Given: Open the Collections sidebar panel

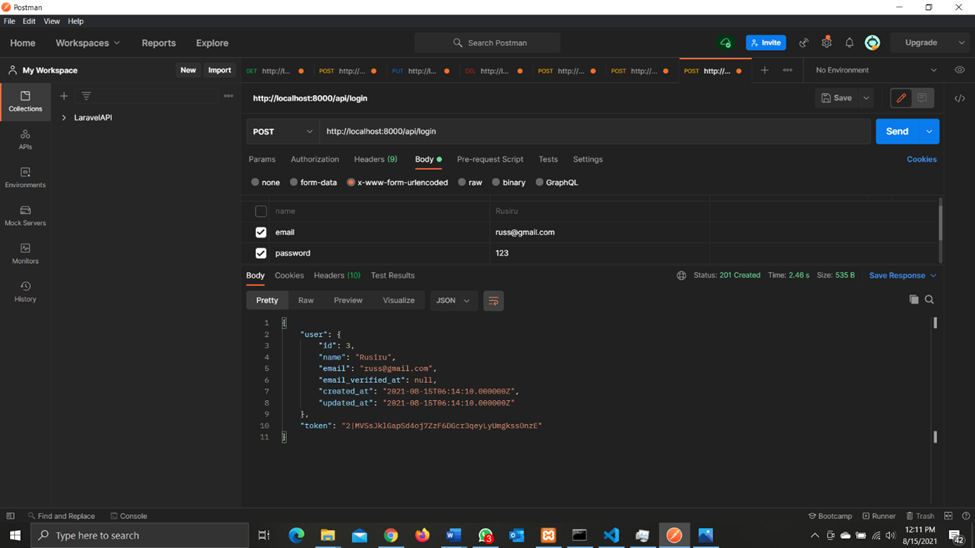Looking at the screenshot, I should tap(25, 101).
